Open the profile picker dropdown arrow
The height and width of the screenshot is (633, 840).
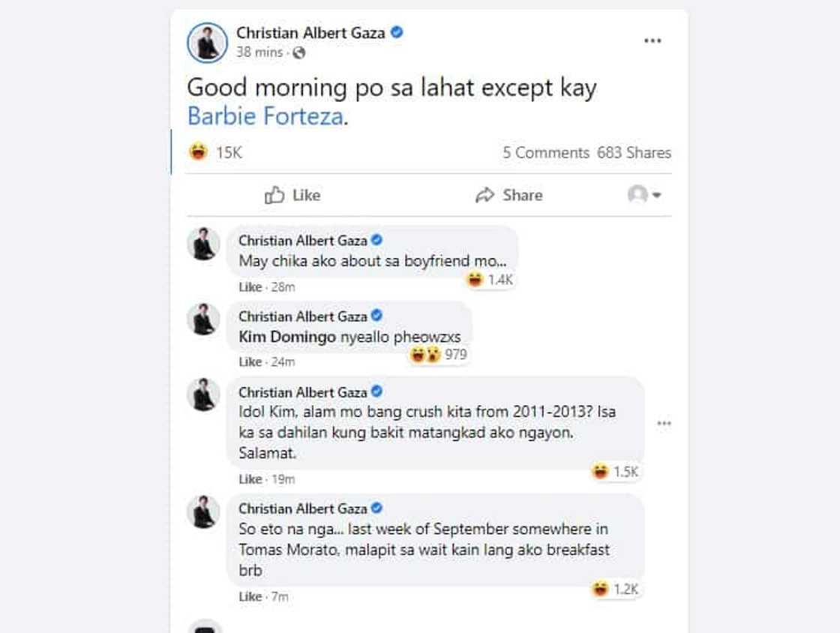(656, 195)
